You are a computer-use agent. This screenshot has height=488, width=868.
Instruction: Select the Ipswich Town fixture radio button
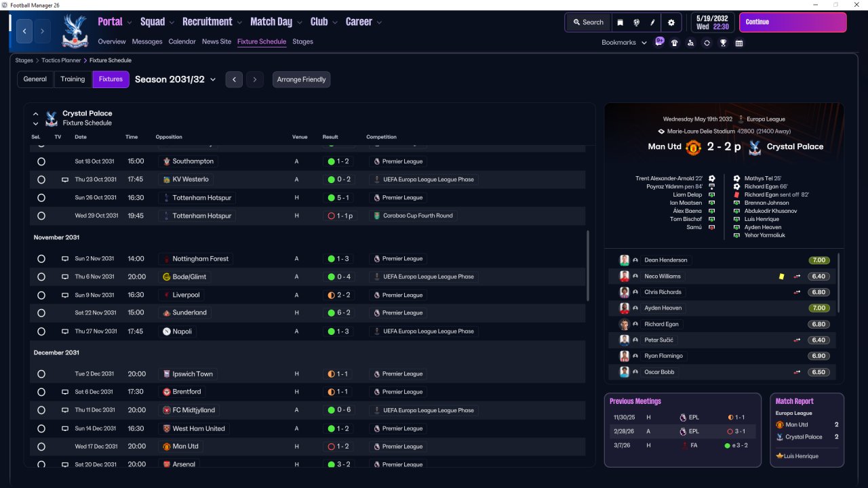(41, 374)
